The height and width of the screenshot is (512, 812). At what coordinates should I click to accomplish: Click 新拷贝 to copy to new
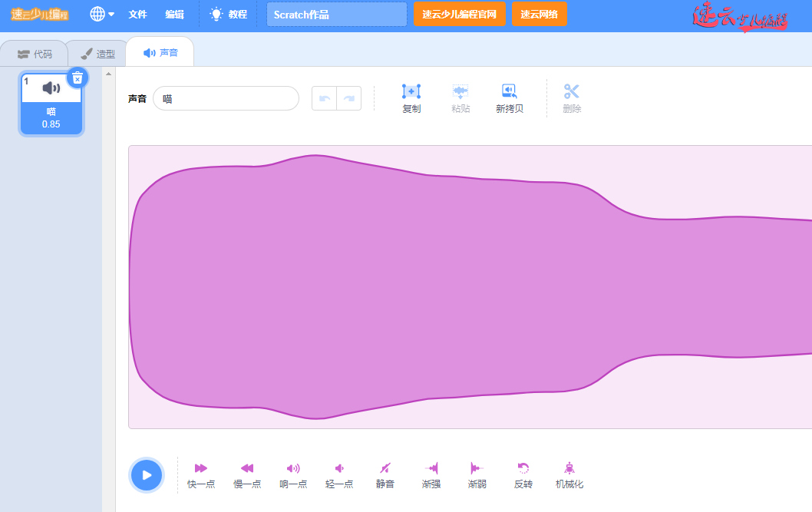point(510,98)
